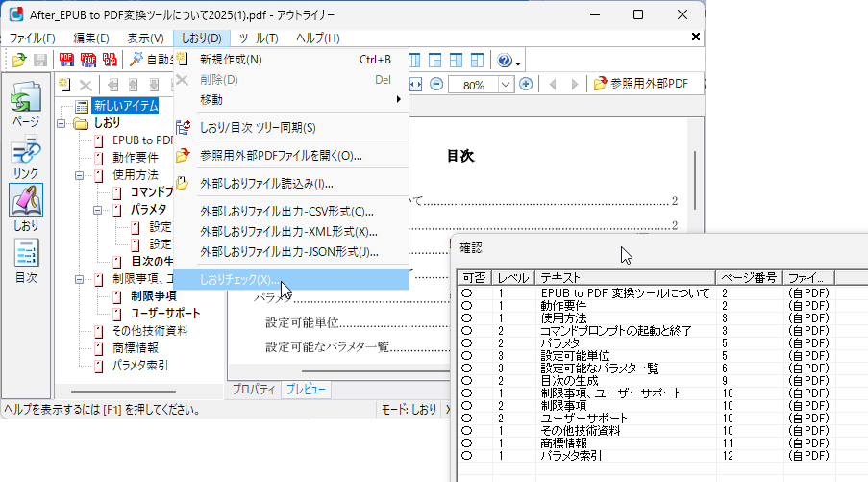Click the bookmark tree horizontal scrollbar
Viewport: 868px width, 482px height.
123,392
